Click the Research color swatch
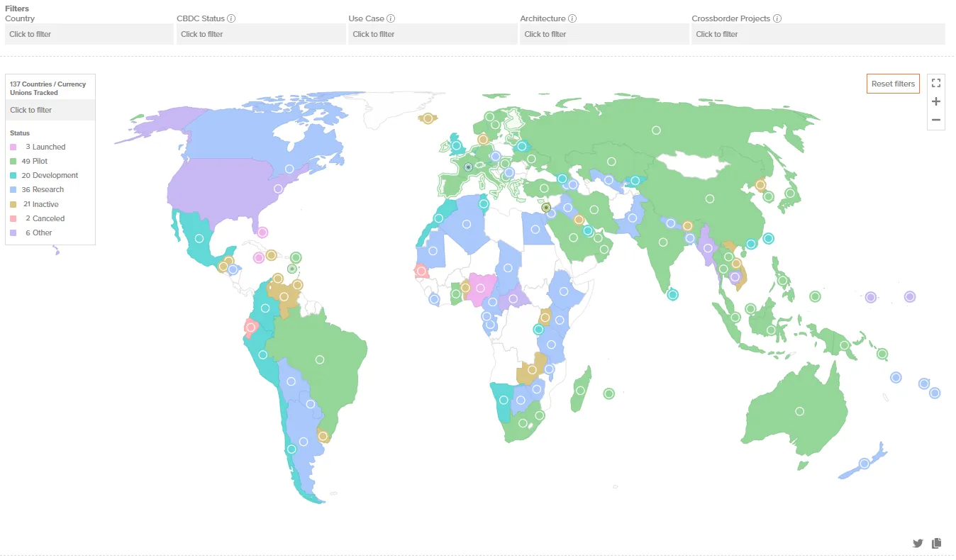Screen dimensions: 956x560 point(13,190)
